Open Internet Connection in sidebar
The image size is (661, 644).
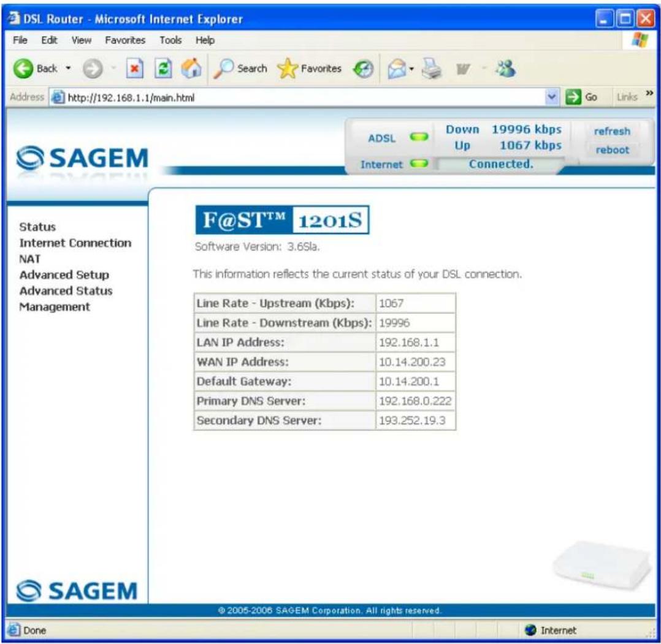75,243
